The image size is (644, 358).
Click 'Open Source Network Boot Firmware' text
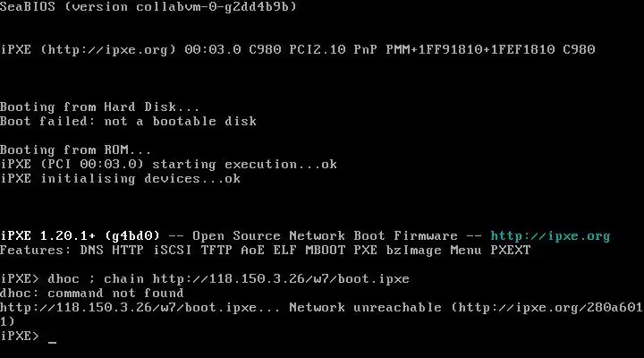coord(325,236)
